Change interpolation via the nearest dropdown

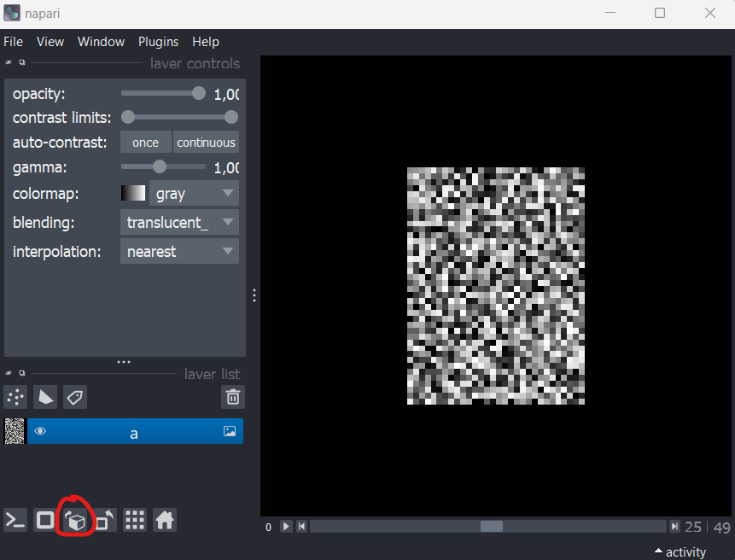click(179, 251)
